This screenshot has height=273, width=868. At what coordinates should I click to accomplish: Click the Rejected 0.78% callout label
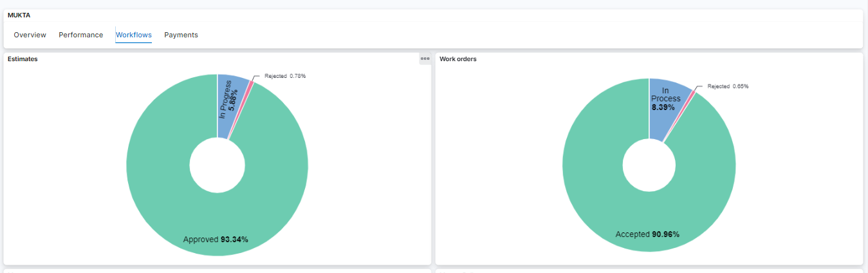coord(285,76)
